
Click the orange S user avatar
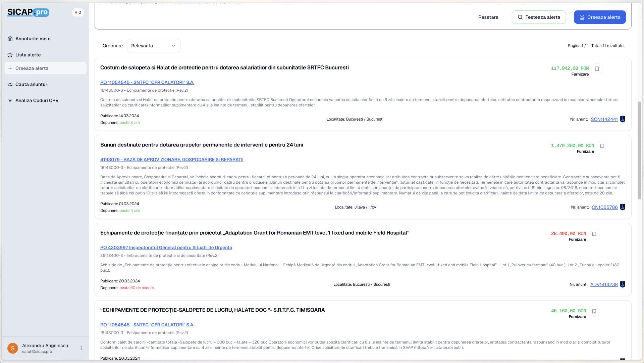pyautogui.click(x=13, y=348)
